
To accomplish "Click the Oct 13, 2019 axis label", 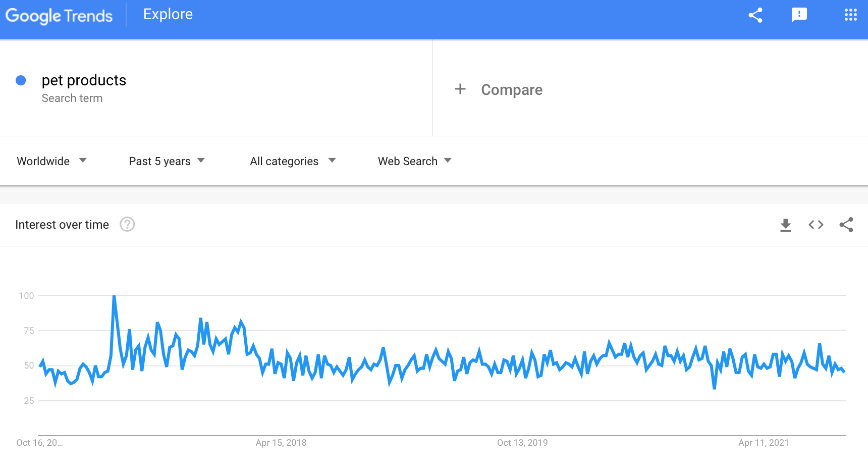I will point(522,443).
